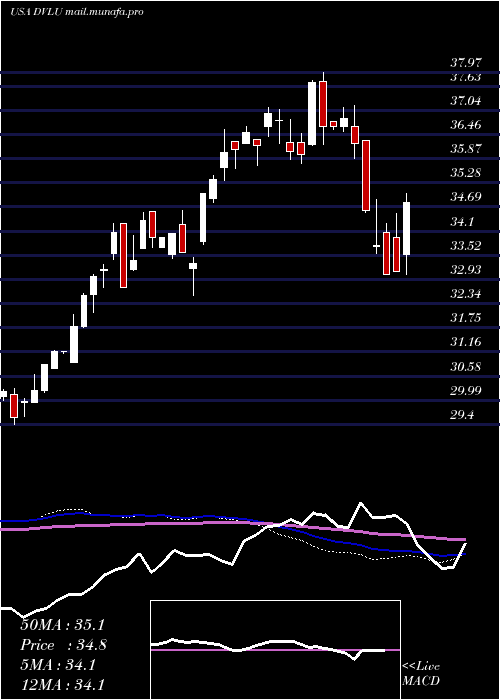Click the 29.4 price axis label
Viewport: 500px width, 700px height.
point(462,416)
